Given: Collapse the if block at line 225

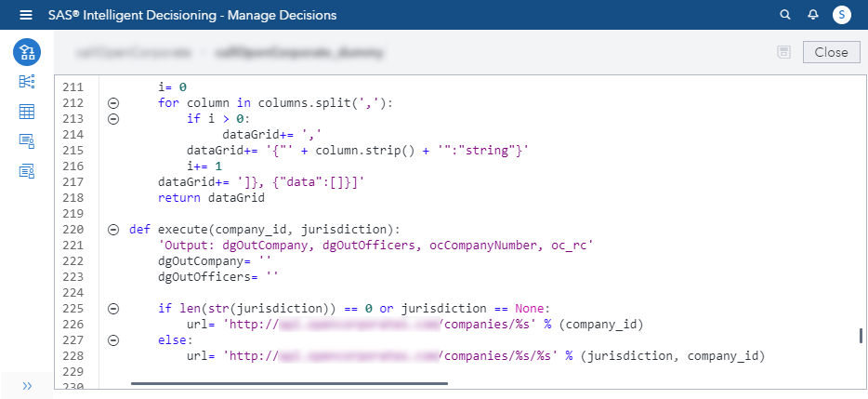Looking at the screenshot, I should point(113,309).
